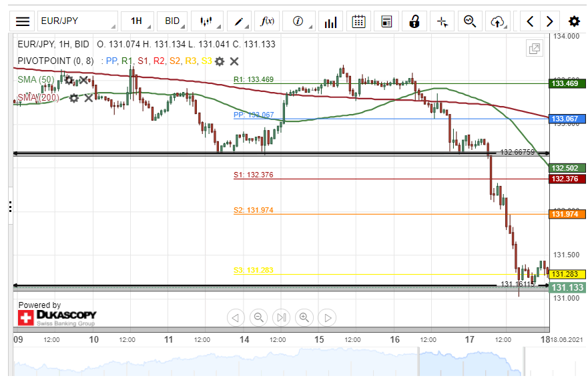The height and width of the screenshot is (382, 588).
Task: Click the PP: 133.067 line label
Action: [254, 115]
